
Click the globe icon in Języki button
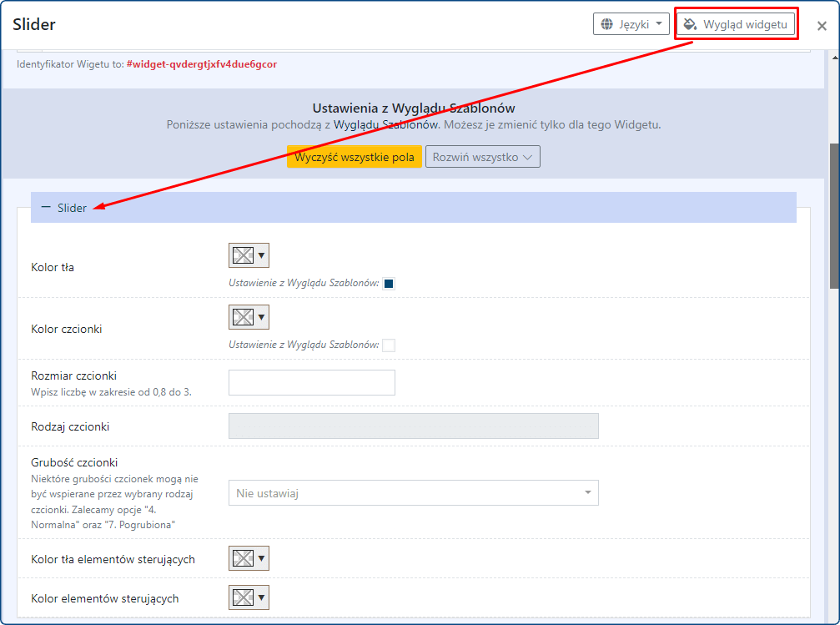[x=606, y=24]
